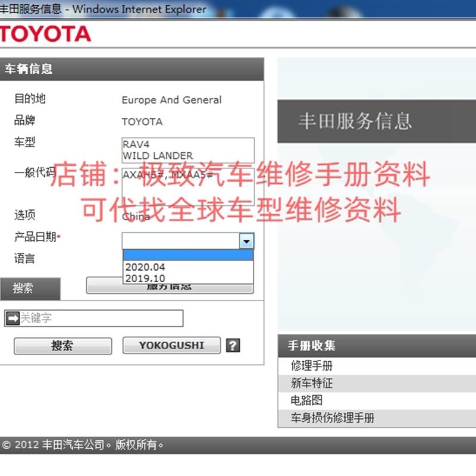Click the 搜索 search button
This screenshot has height=476, width=476.
coord(63,346)
